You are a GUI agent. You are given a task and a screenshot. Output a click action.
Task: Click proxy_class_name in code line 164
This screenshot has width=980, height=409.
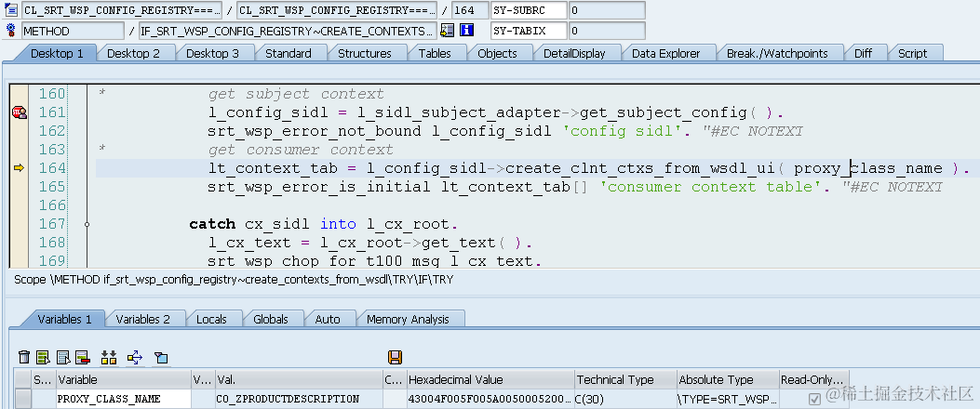click(867, 168)
